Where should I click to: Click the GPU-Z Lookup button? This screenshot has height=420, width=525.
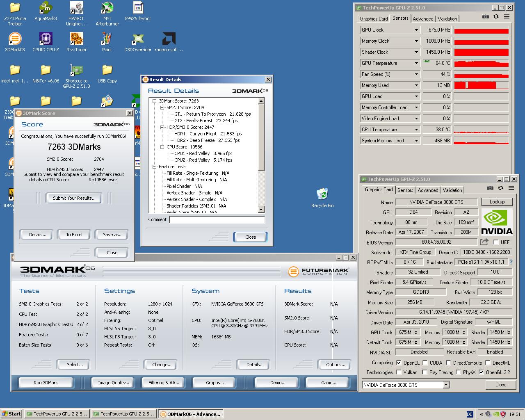click(497, 202)
